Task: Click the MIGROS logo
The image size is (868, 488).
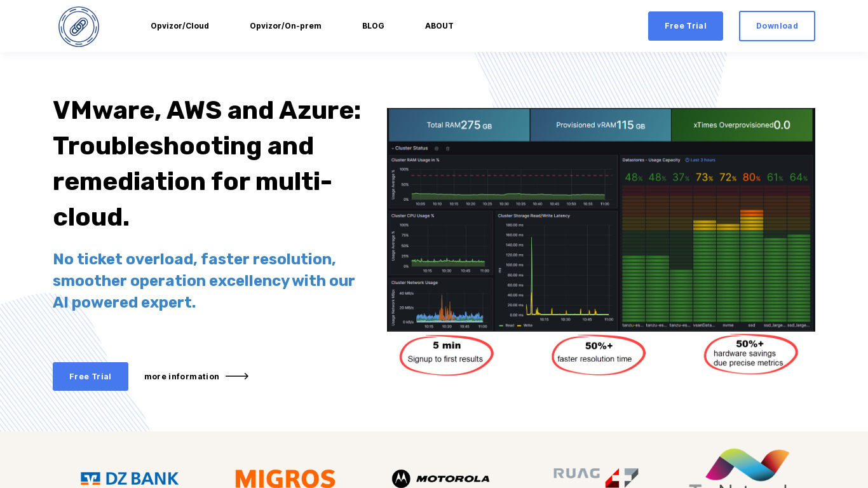Action: [285, 478]
